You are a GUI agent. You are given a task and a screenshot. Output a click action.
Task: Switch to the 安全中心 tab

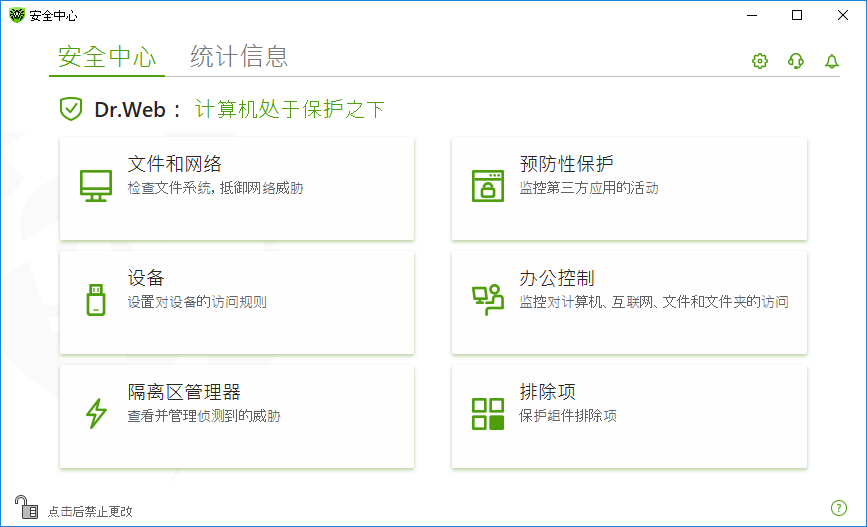click(x=107, y=57)
